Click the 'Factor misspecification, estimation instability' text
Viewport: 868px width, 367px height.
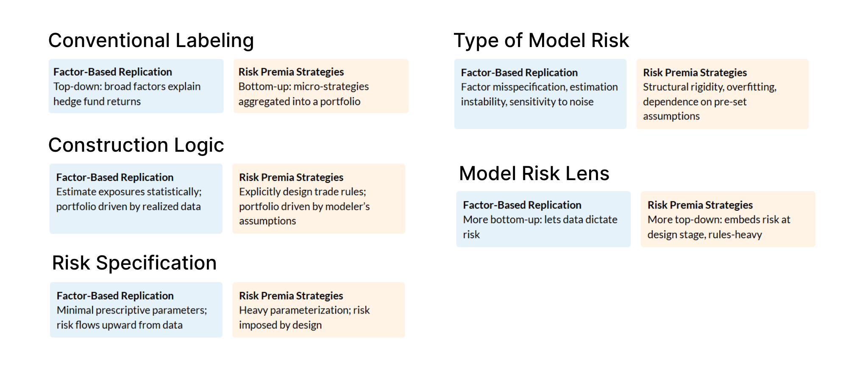pos(539,95)
